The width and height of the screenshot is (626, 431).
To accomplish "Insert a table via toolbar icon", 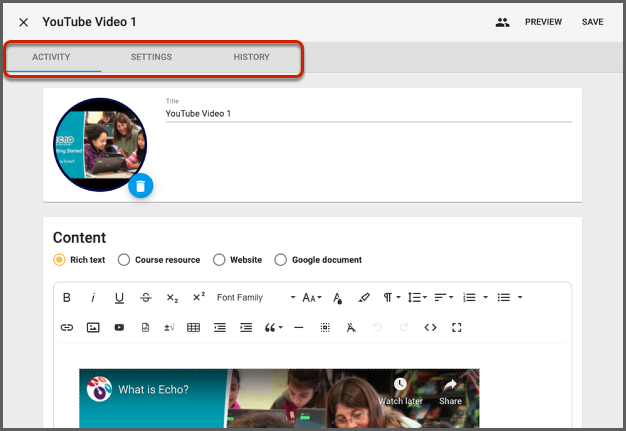I will coord(193,327).
